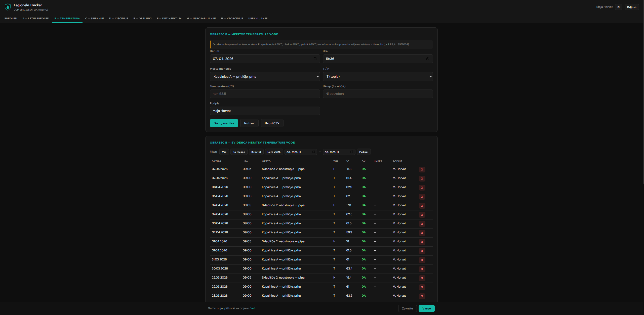Open Več link in cookie banner
Screen dimensions: 644x315
[x=253, y=308]
